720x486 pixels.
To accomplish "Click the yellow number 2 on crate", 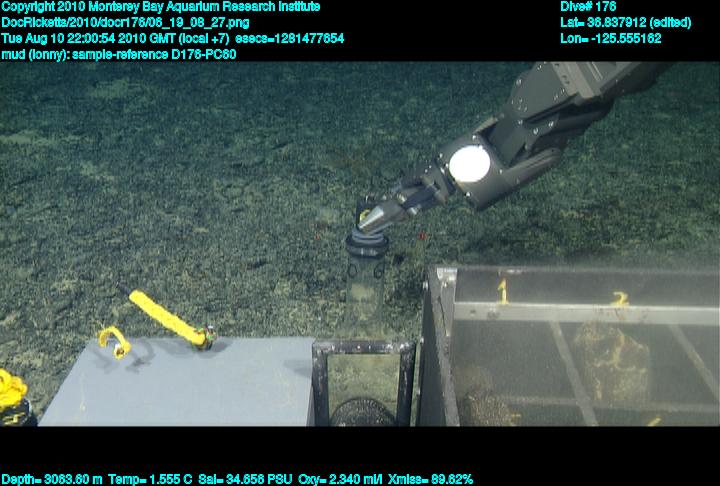I will pyautogui.click(x=619, y=299).
